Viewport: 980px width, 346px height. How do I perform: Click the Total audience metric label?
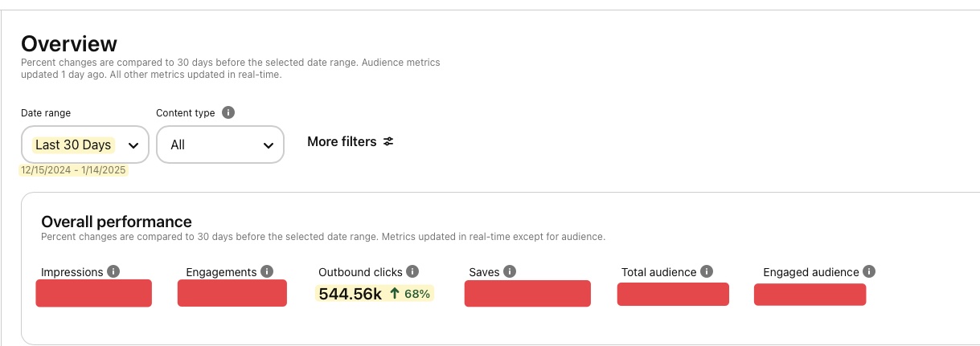point(658,272)
